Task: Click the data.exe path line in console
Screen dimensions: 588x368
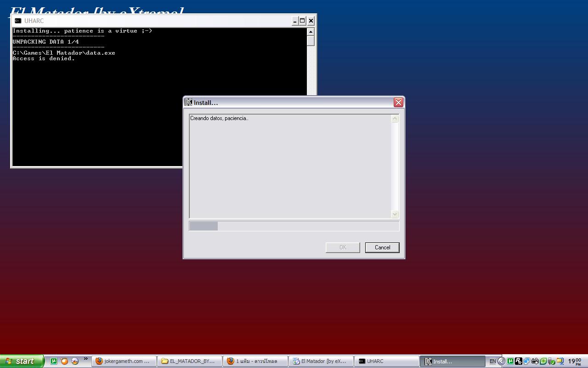Action: pyautogui.click(x=64, y=53)
